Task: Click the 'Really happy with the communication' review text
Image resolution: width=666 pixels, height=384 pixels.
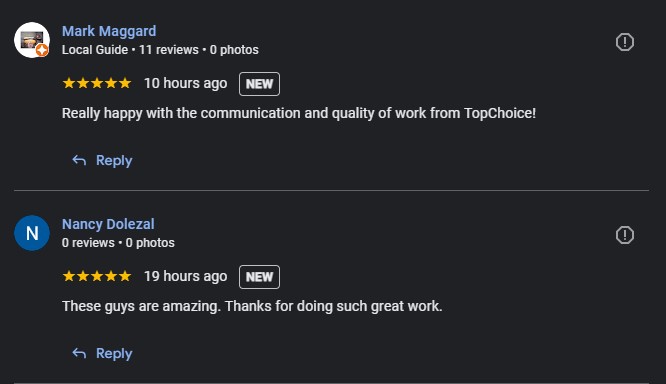Action: [299, 113]
